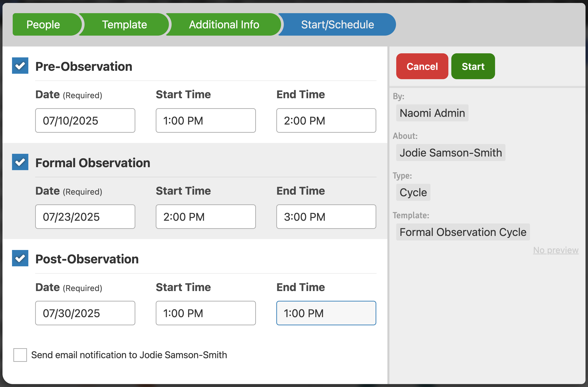Open Post-Observation Start Time field

pos(206,313)
